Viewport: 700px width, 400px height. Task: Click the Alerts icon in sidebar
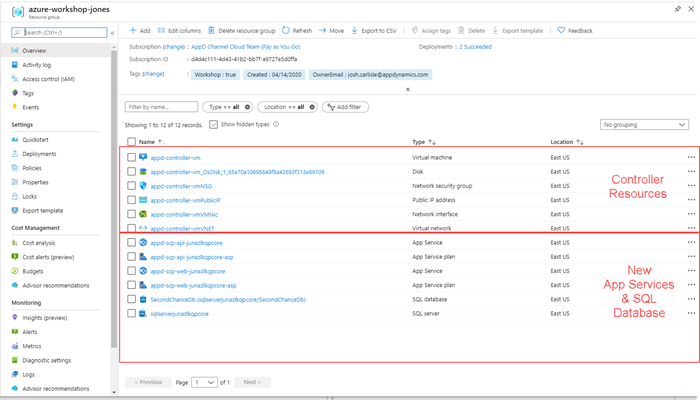click(x=15, y=332)
